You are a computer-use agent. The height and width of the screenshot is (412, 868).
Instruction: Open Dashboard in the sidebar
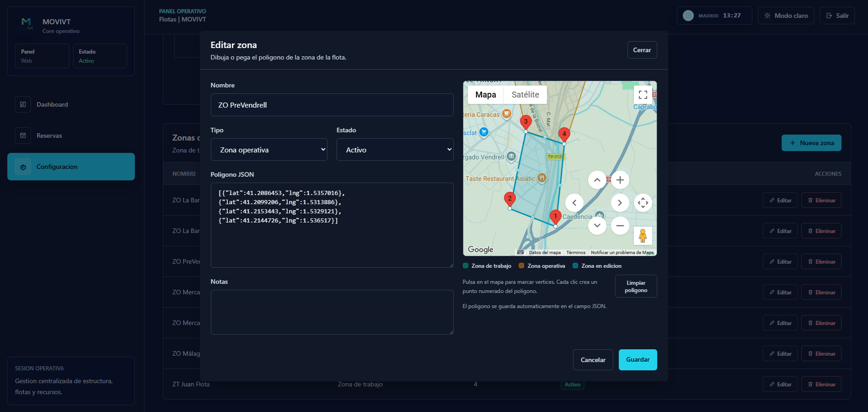(71, 104)
